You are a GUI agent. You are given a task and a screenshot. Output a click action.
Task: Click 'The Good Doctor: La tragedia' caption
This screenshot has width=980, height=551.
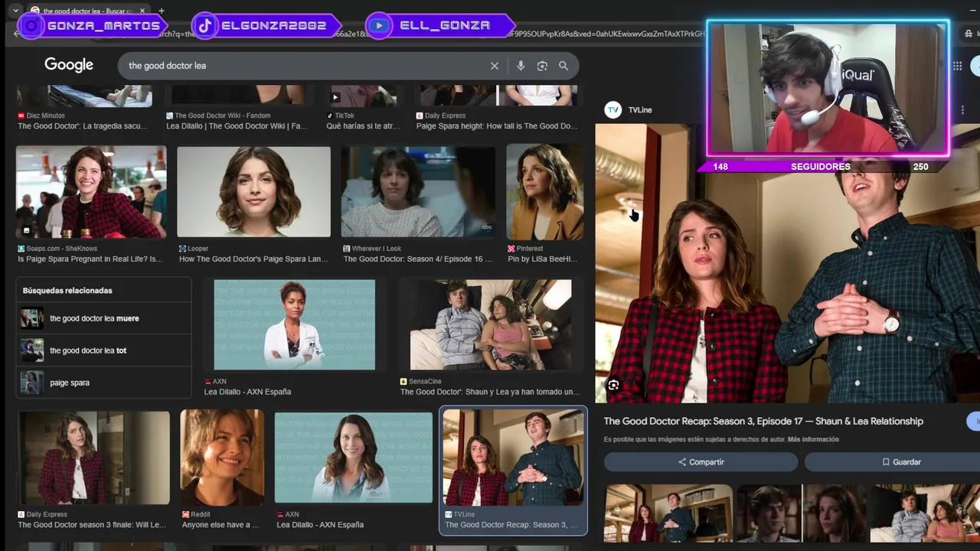tap(82, 126)
